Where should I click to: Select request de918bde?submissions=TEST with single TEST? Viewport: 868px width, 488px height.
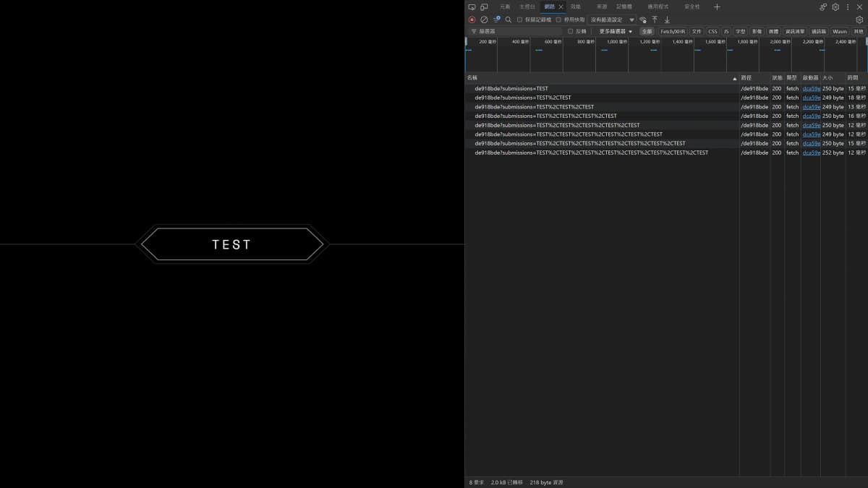[666, 89]
